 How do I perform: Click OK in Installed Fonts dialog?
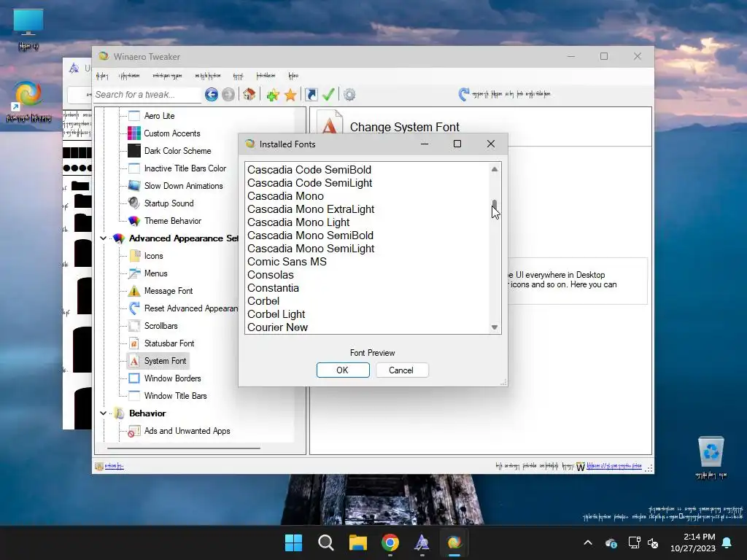pos(343,370)
